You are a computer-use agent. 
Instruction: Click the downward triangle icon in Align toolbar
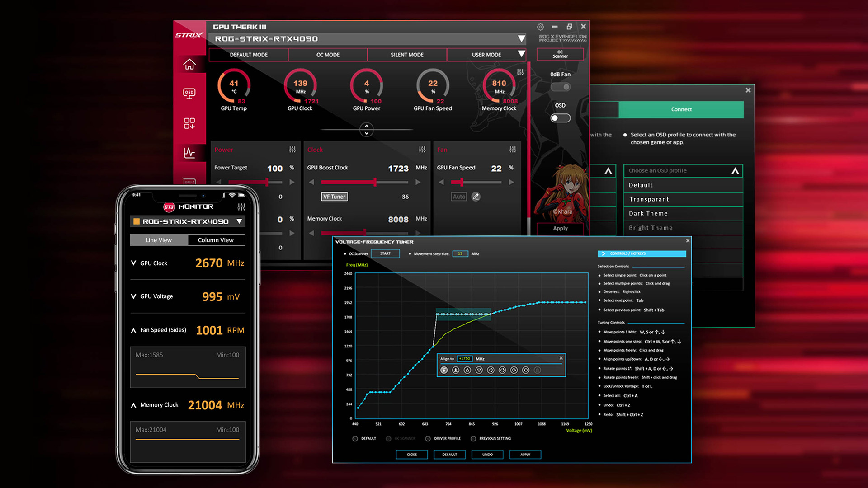(x=479, y=370)
